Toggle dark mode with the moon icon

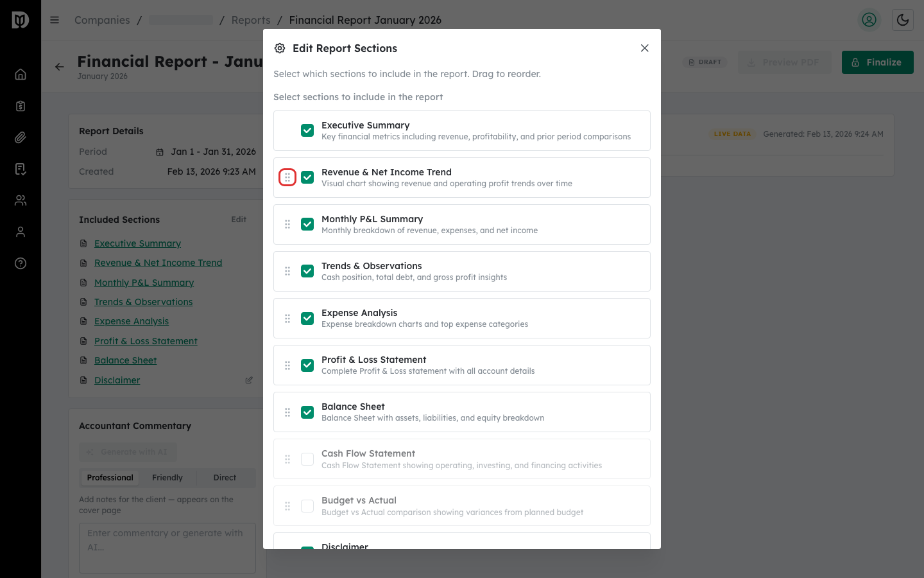[902, 20]
